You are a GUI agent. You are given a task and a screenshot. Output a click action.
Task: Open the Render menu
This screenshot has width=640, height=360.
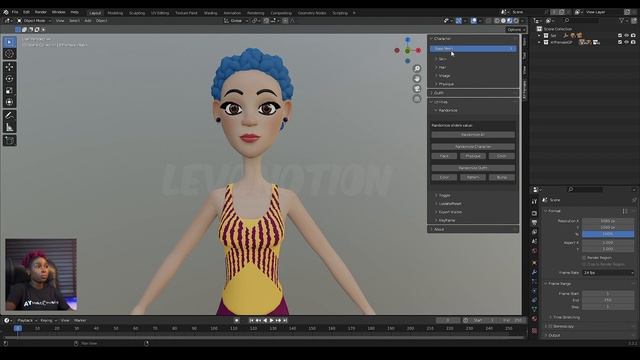coord(41,12)
